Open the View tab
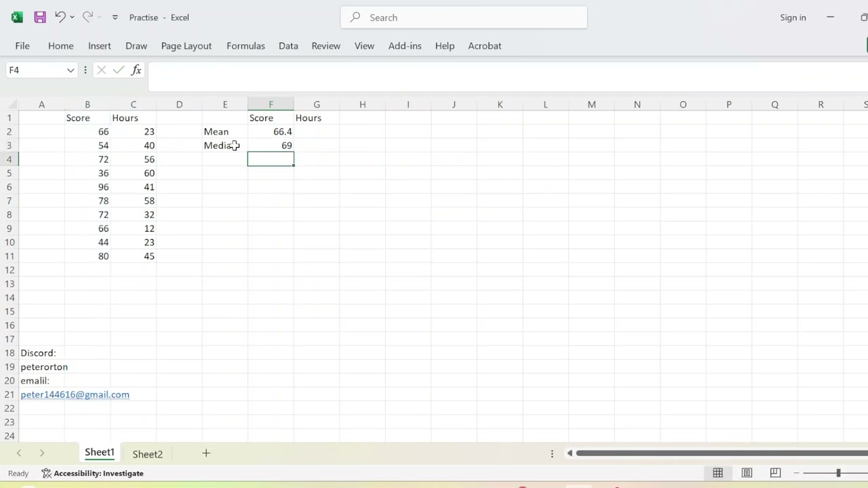868x488 pixels. 364,45
